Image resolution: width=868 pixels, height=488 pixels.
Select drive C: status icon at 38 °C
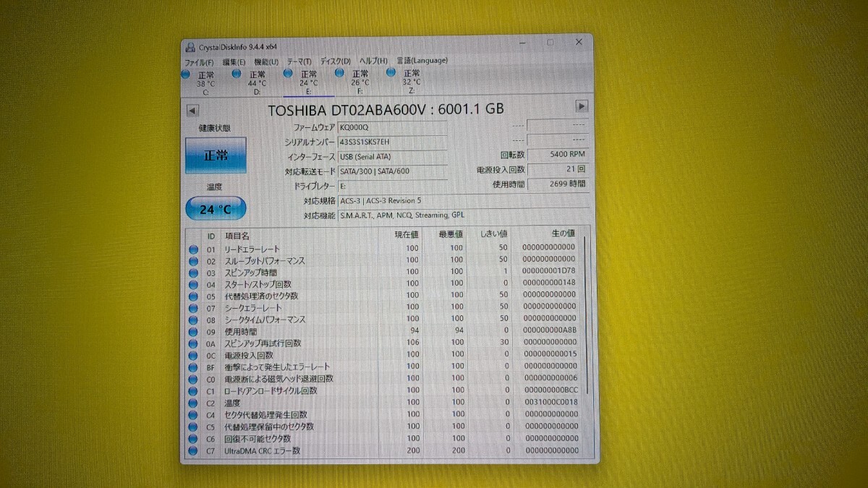click(187, 74)
